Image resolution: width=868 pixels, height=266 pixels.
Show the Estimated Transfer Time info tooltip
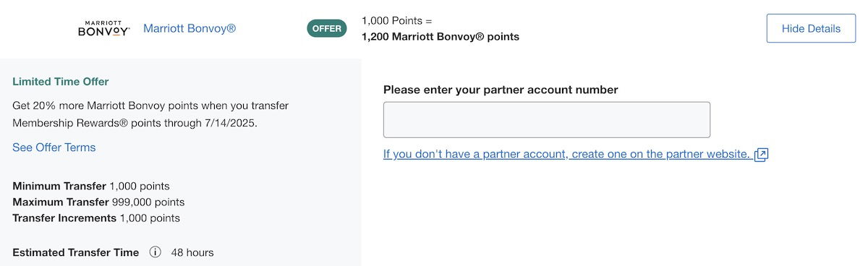[155, 252]
